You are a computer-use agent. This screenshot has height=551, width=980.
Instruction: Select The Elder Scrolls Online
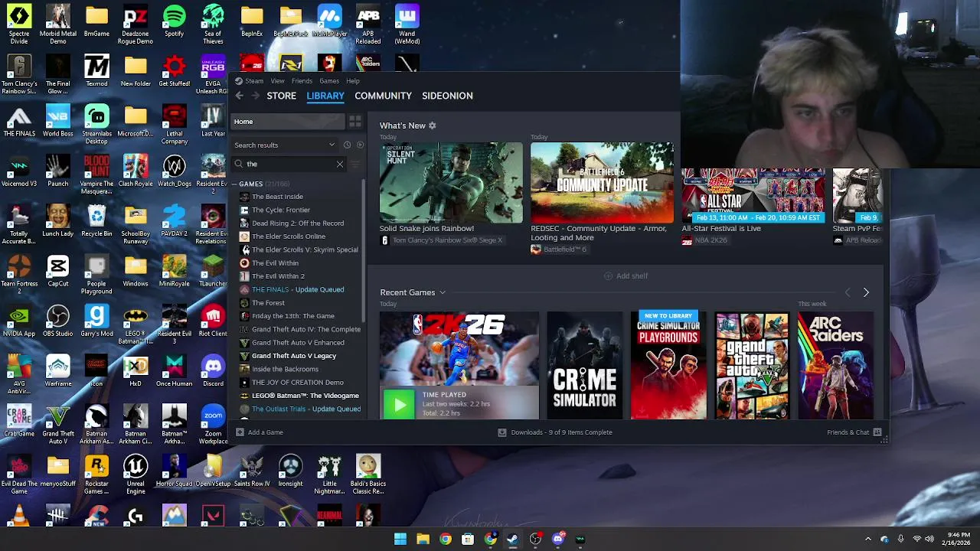[289, 236]
